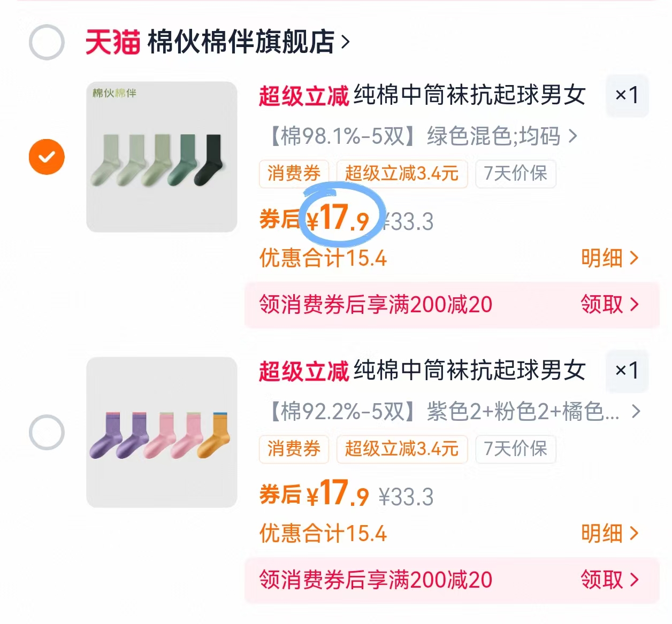Deselect the green socks item checkbox
This screenshot has height=624, width=672.
point(47,156)
